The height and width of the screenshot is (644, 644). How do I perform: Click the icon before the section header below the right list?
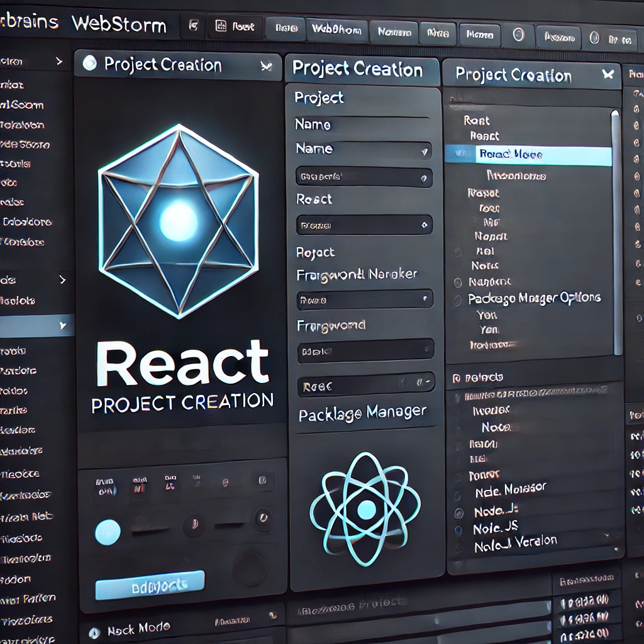click(x=457, y=378)
